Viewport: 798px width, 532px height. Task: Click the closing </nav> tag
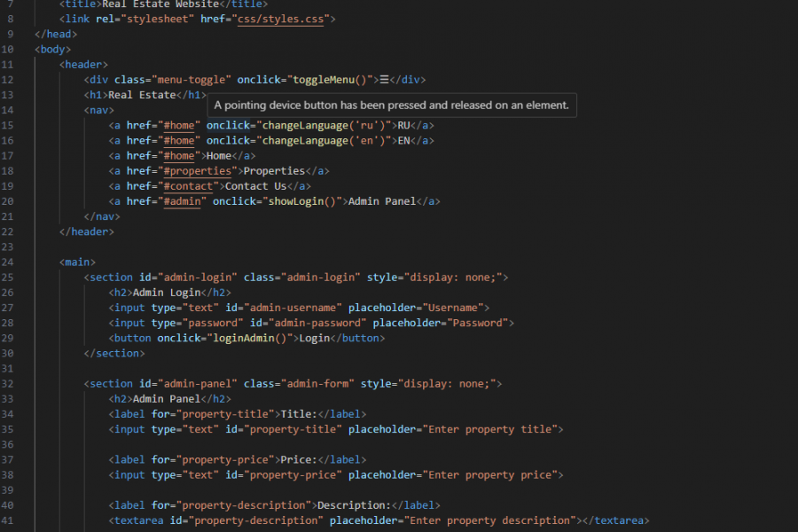tap(102, 216)
